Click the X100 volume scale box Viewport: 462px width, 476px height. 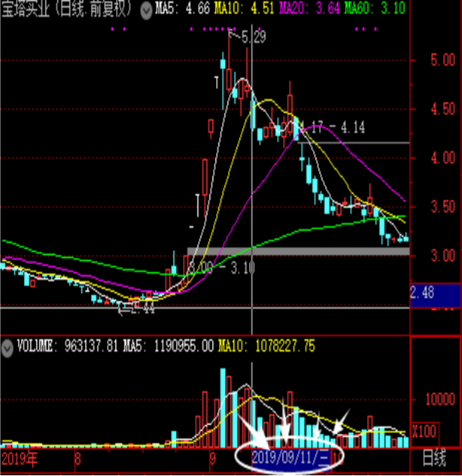point(424,431)
